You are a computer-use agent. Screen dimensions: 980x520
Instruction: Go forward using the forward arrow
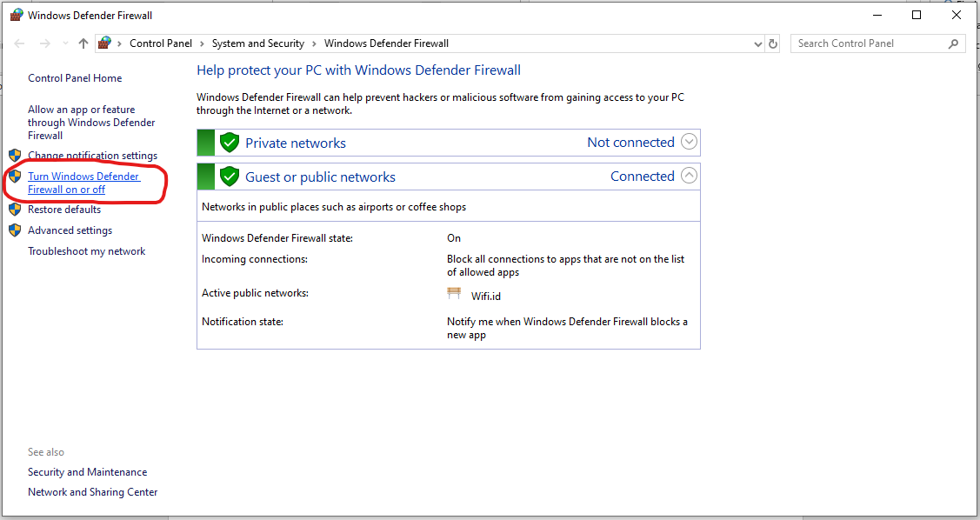tap(44, 43)
